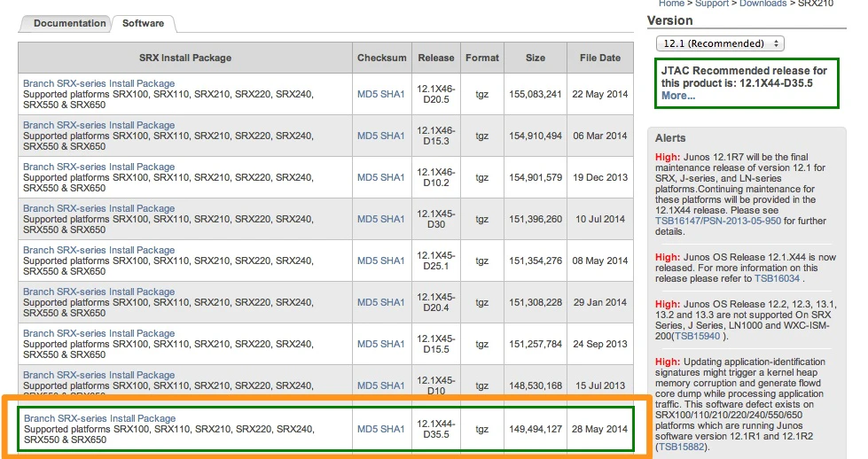Click the Format column header

click(482, 58)
